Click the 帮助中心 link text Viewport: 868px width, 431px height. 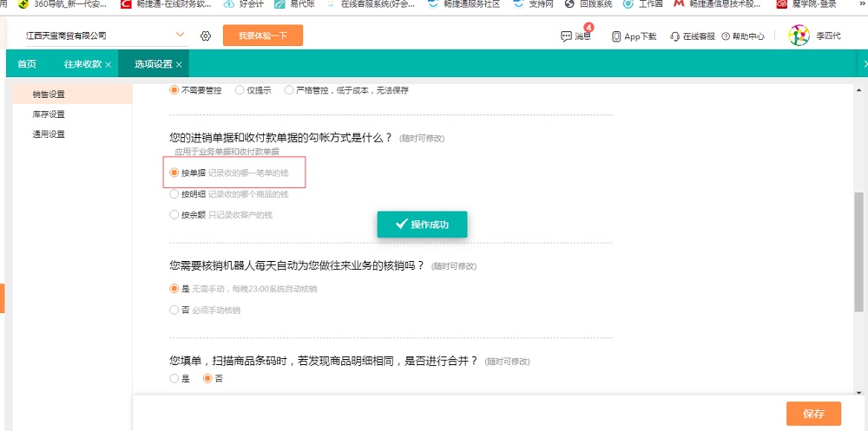click(748, 36)
